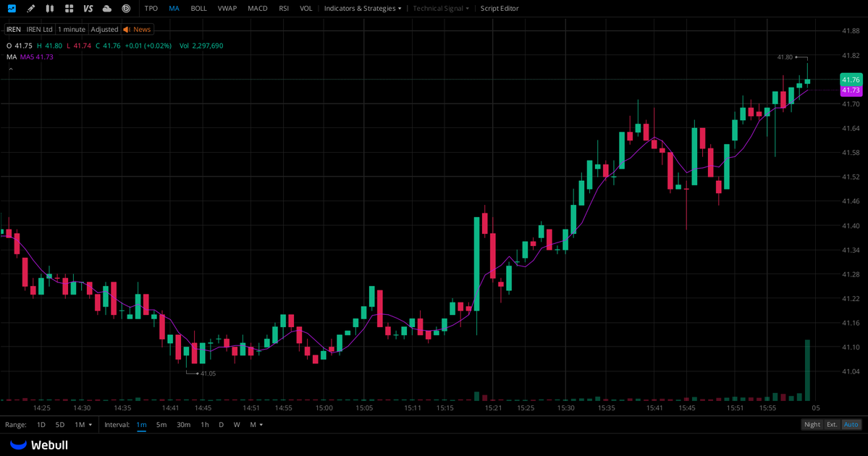Click the 41.88 price axis label
The width and height of the screenshot is (868, 456).
[x=851, y=31]
